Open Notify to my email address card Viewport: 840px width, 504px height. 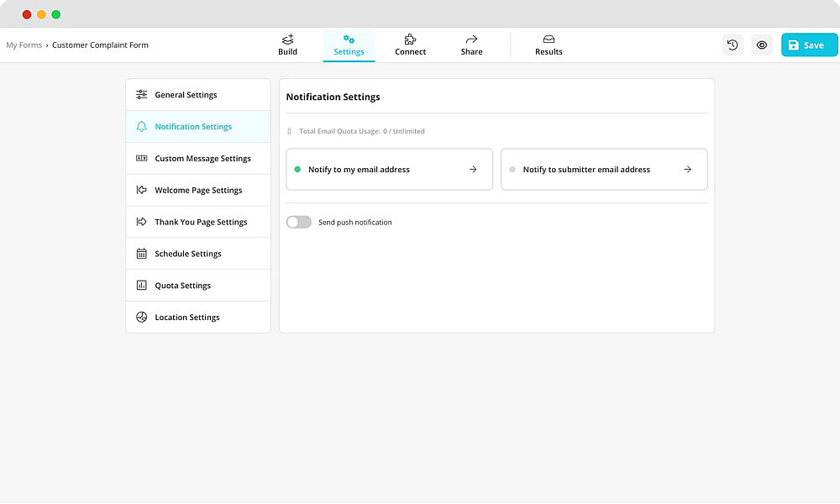tap(390, 169)
